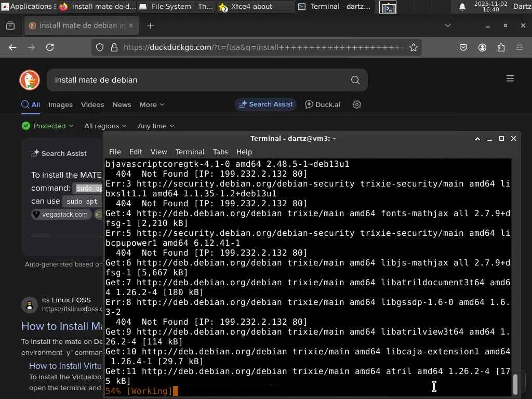Switch to the Terminal taskbar entry
The height and width of the screenshot is (399, 532).
tap(335, 6)
